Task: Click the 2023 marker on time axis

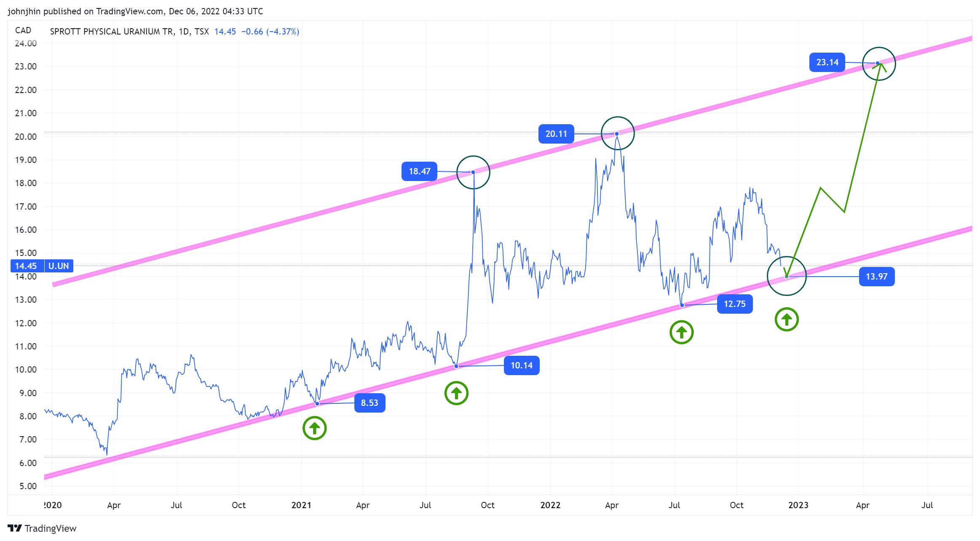Action: (x=798, y=505)
